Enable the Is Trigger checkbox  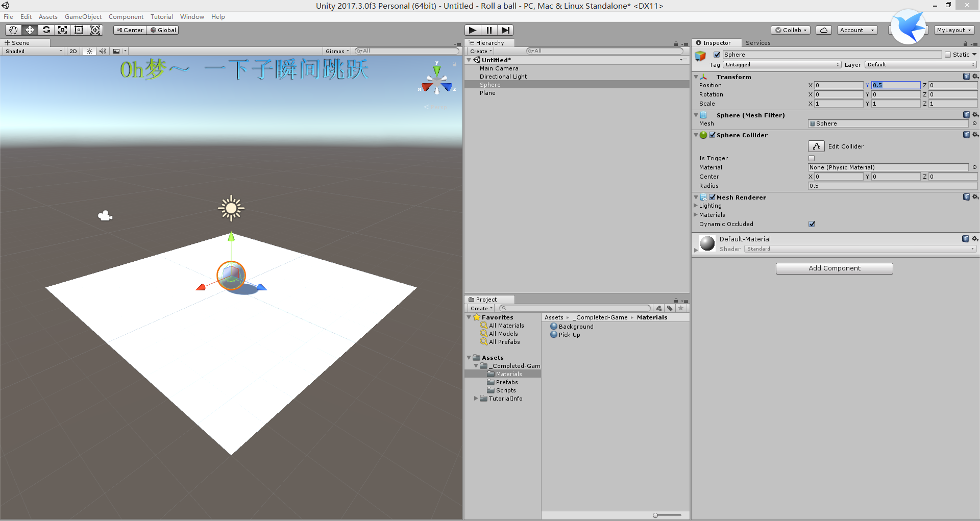click(811, 158)
